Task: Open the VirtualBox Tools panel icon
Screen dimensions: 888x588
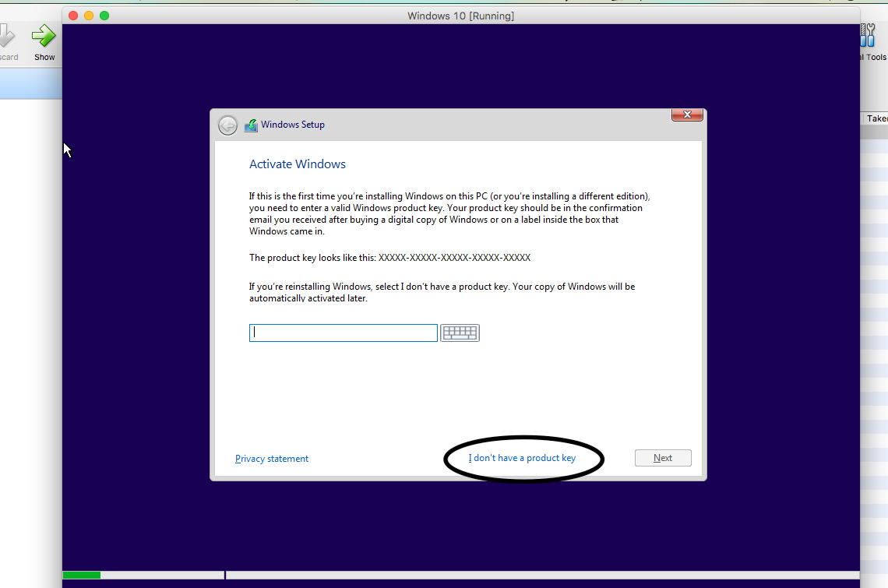Action: (x=868, y=35)
